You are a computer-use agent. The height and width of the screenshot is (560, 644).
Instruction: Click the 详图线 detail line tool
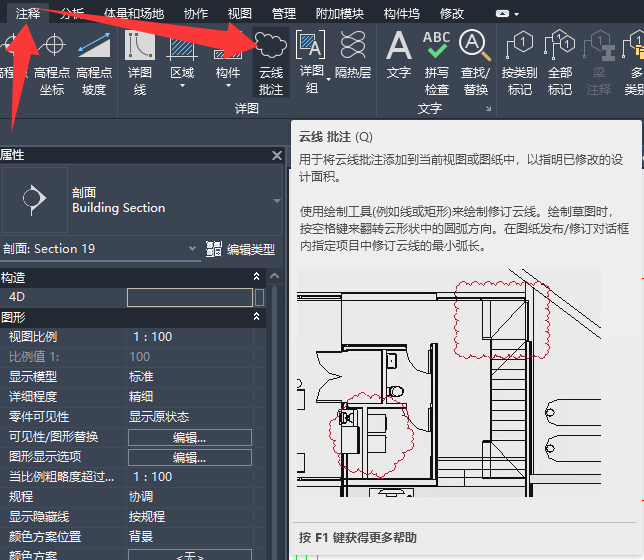pyautogui.click(x=140, y=64)
